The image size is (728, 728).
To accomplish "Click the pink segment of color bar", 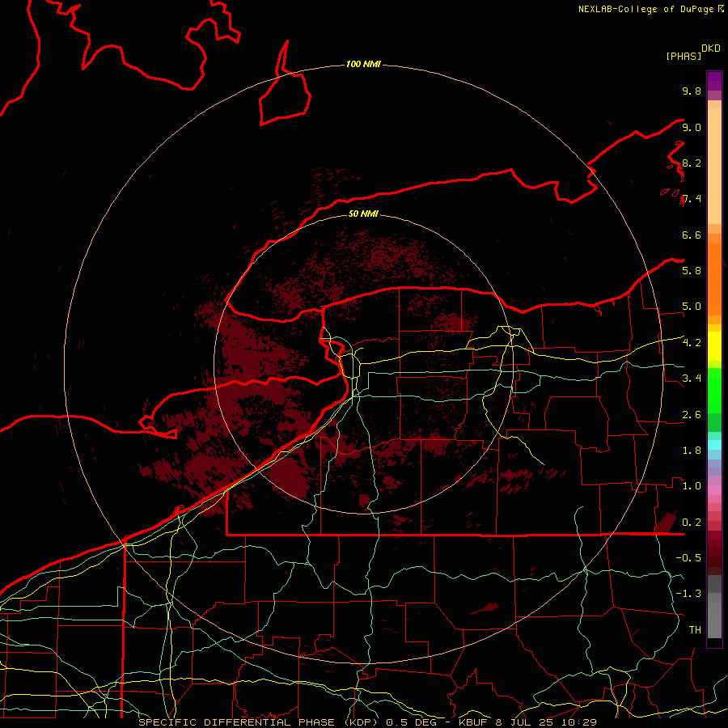I will point(714,490).
